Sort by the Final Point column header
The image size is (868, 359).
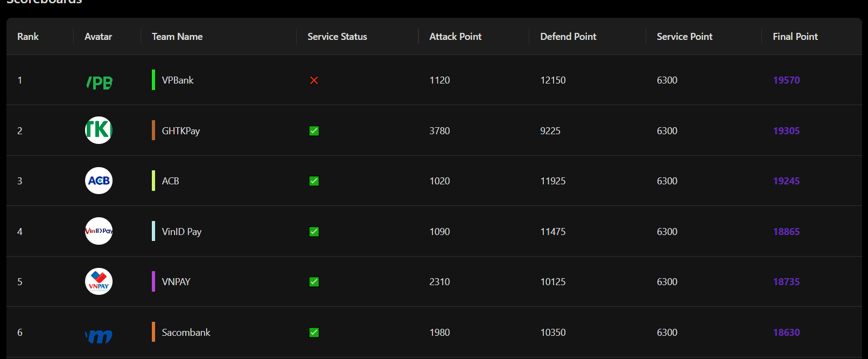point(795,37)
